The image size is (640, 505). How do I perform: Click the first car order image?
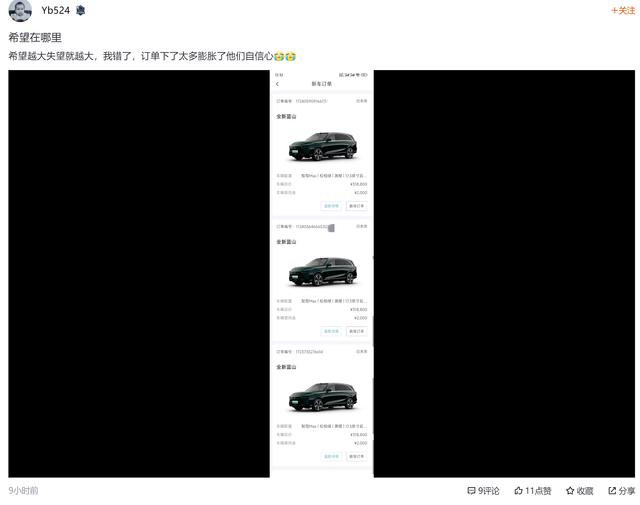coord(322,146)
